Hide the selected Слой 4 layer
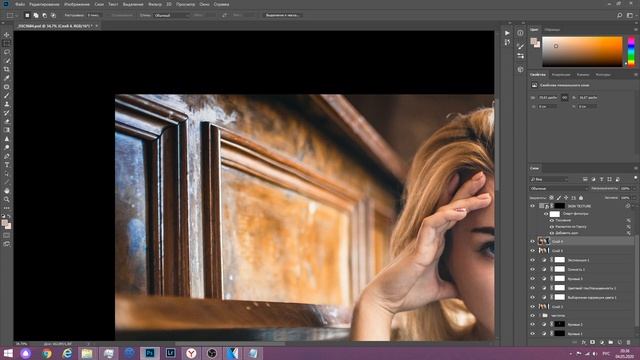The height and width of the screenshot is (360, 640). click(x=532, y=241)
